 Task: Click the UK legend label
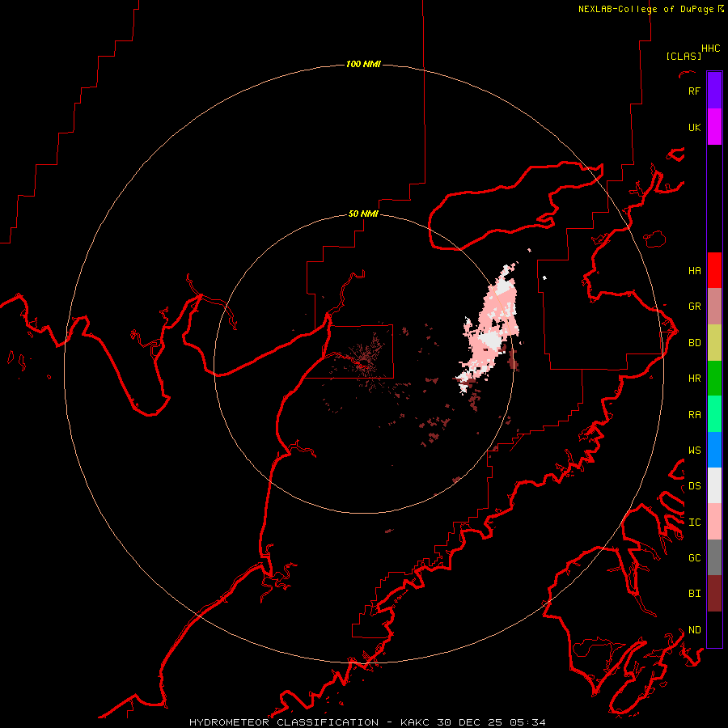pyautogui.click(x=694, y=127)
